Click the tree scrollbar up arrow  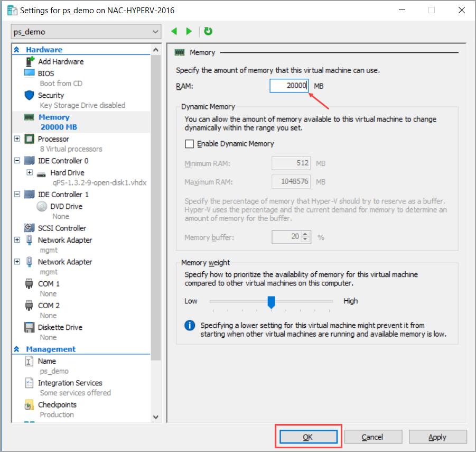[156, 50]
